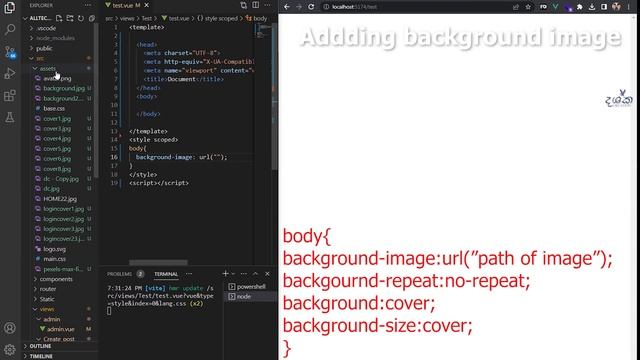Open HOME22.jpg file

coord(60,199)
